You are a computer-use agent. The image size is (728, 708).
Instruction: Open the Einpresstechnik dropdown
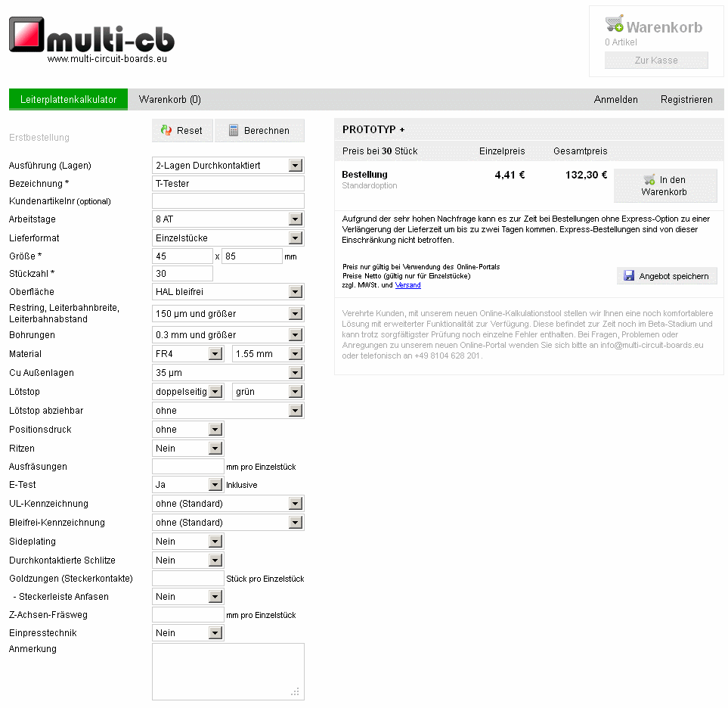[188, 633]
